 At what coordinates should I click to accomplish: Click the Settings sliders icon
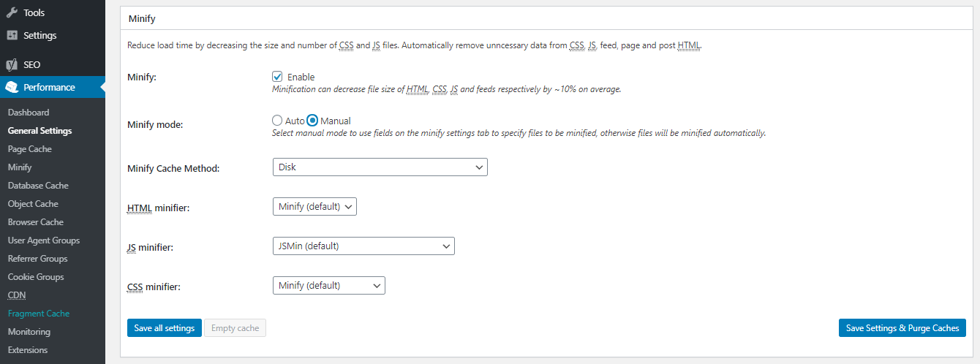point(12,35)
